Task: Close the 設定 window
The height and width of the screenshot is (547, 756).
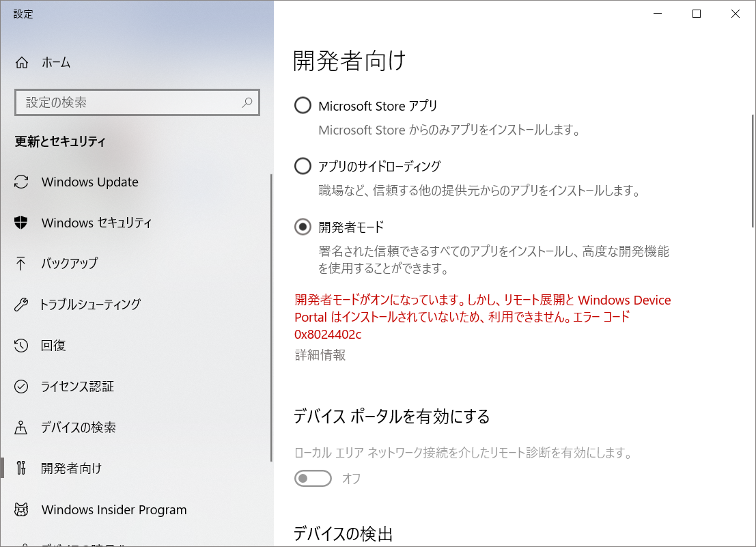Action: (736, 14)
